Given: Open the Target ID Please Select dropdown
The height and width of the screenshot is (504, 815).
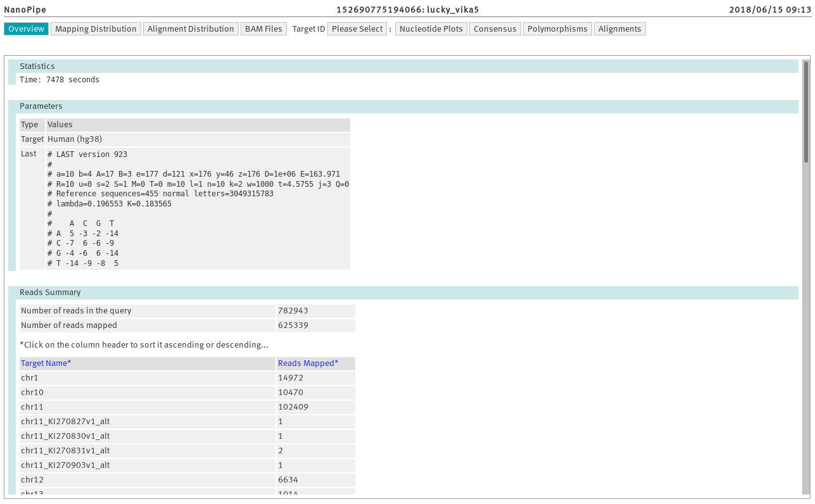Looking at the screenshot, I should [357, 29].
